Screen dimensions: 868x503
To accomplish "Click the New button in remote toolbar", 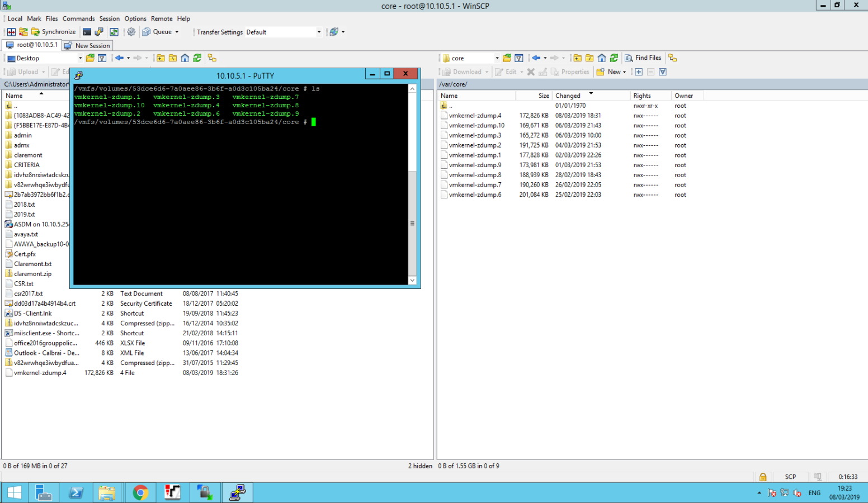I will pyautogui.click(x=608, y=72).
